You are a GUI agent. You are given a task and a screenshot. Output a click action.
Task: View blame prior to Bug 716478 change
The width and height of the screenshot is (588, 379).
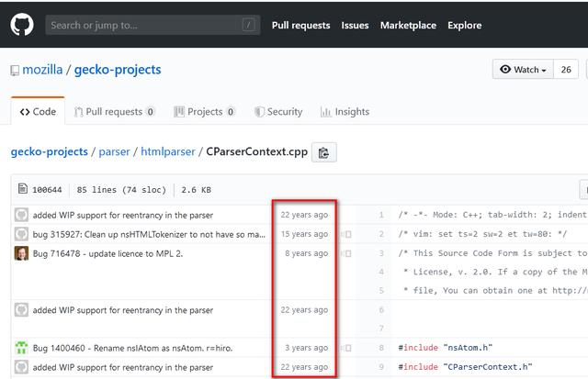click(346, 253)
